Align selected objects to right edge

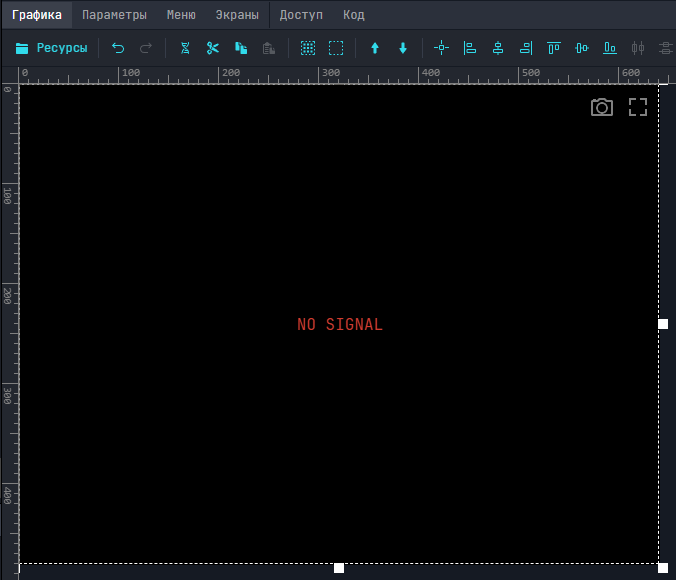(526, 48)
